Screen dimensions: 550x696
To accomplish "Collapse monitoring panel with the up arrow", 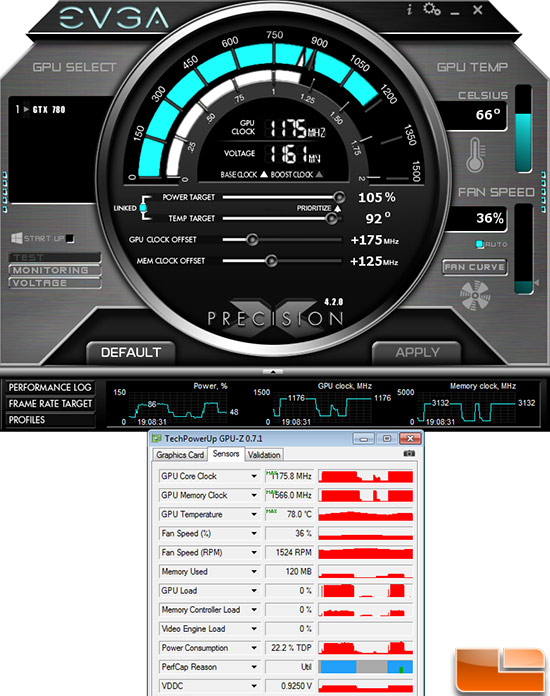I will (273, 372).
